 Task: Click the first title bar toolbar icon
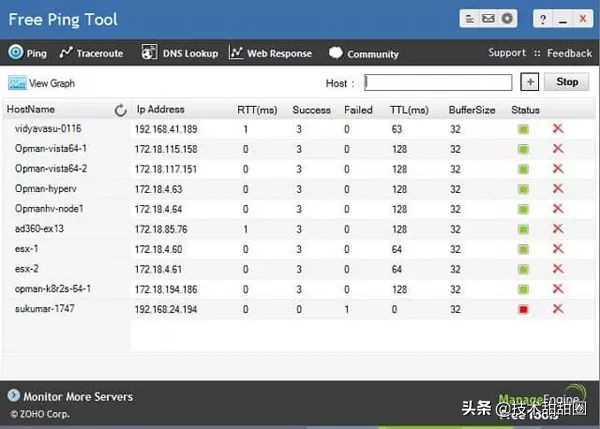[x=470, y=18]
